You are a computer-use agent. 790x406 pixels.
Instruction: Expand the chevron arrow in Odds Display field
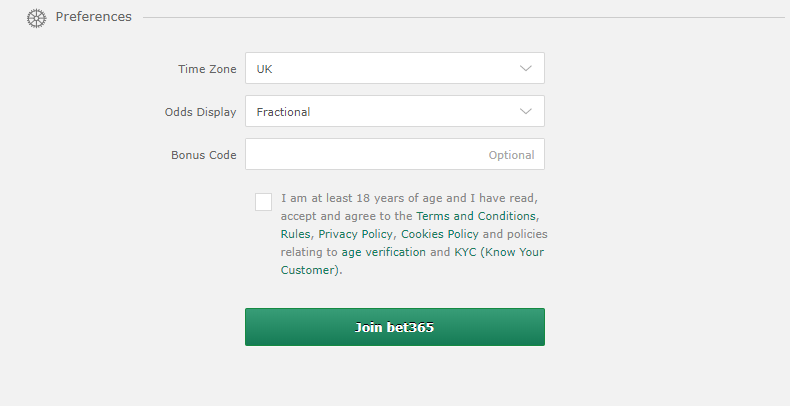tap(525, 111)
